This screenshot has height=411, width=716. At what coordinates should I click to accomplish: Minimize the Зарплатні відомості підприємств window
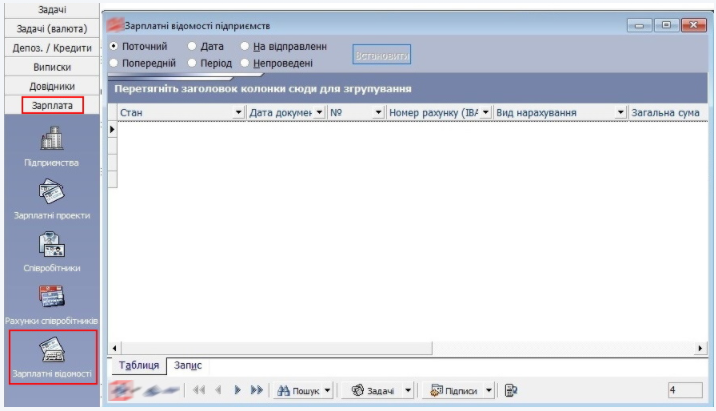pyautogui.click(x=639, y=25)
